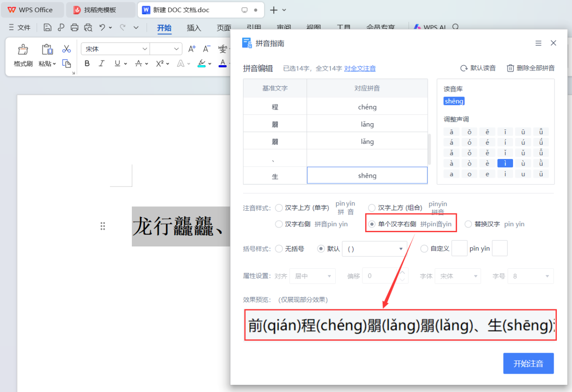The width and height of the screenshot is (572, 392).
Task: Apply Underline formatting
Action: tap(118, 63)
